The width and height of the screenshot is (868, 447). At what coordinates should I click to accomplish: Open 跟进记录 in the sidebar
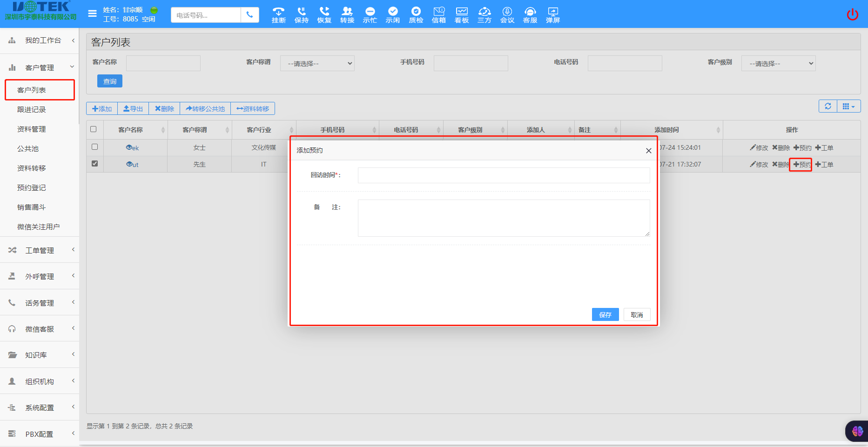[32, 110]
